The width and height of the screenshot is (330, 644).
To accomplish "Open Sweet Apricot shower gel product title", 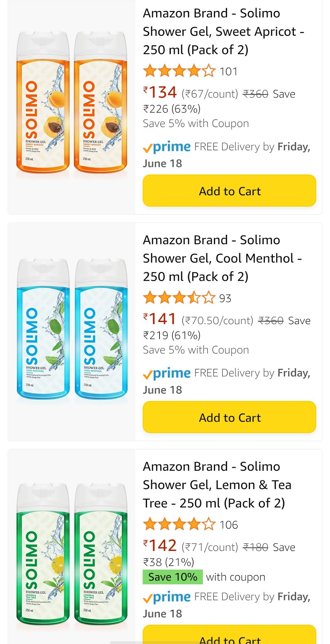I will pos(223,31).
